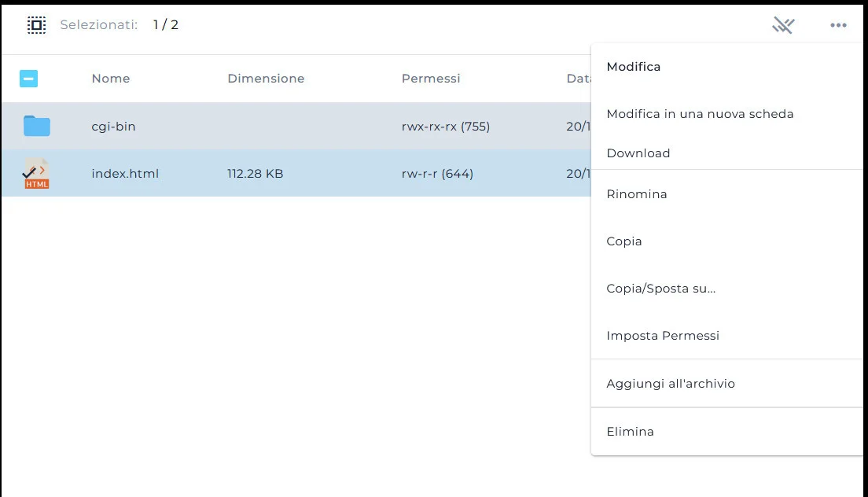The height and width of the screenshot is (497, 868).
Task: Click Elimina to delete selection
Action: pos(629,431)
